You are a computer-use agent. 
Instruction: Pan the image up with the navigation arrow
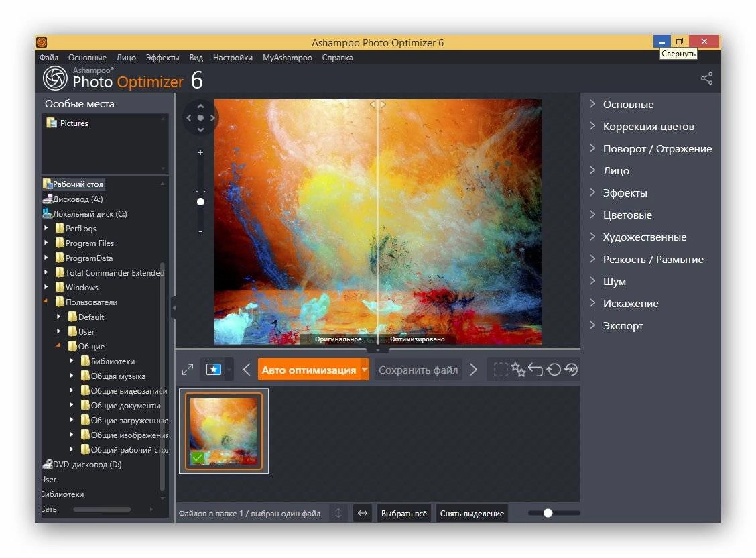(200, 106)
